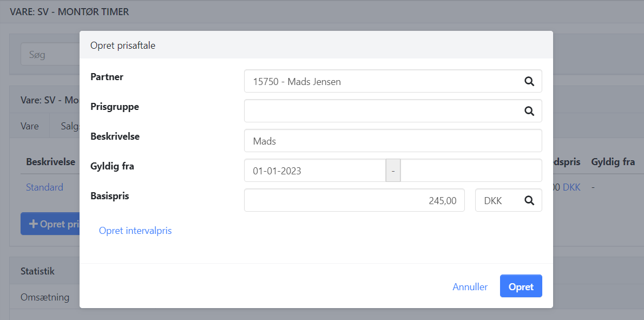The width and height of the screenshot is (644, 320).
Task: Focus the Partner field with Mads Jensen
Action: (379, 81)
